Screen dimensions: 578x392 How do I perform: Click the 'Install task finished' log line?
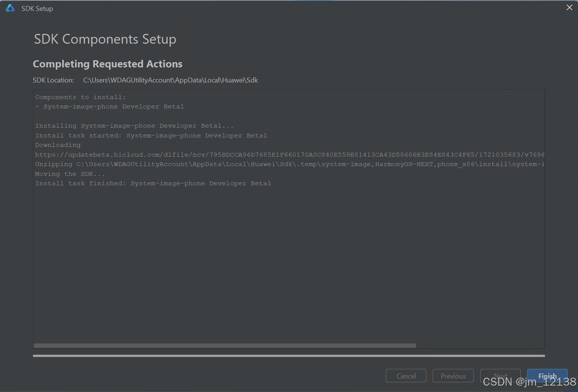153,183
